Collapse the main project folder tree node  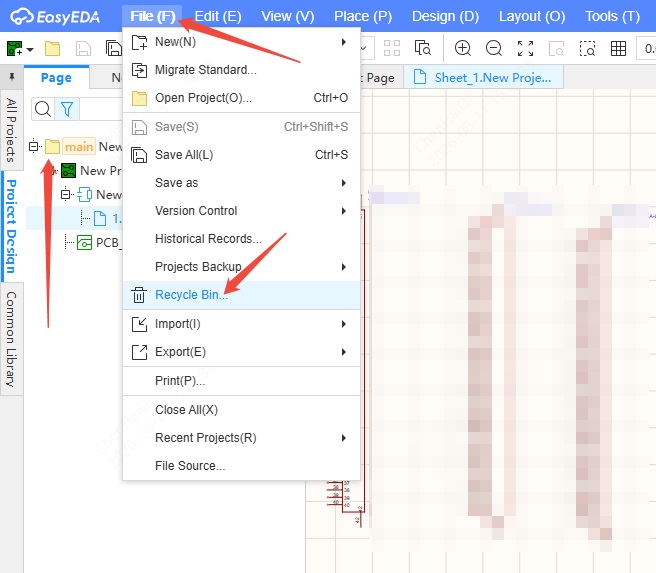pyautogui.click(x=33, y=146)
